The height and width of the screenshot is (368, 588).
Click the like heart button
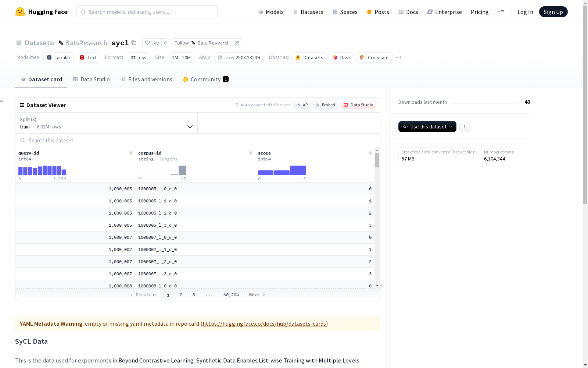[x=152, y=43]
